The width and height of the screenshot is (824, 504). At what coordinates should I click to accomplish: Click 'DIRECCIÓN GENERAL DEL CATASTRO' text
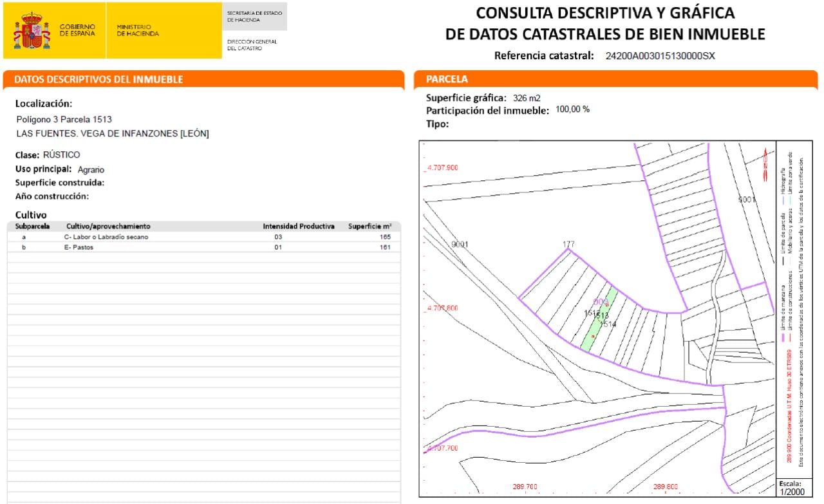252,45
